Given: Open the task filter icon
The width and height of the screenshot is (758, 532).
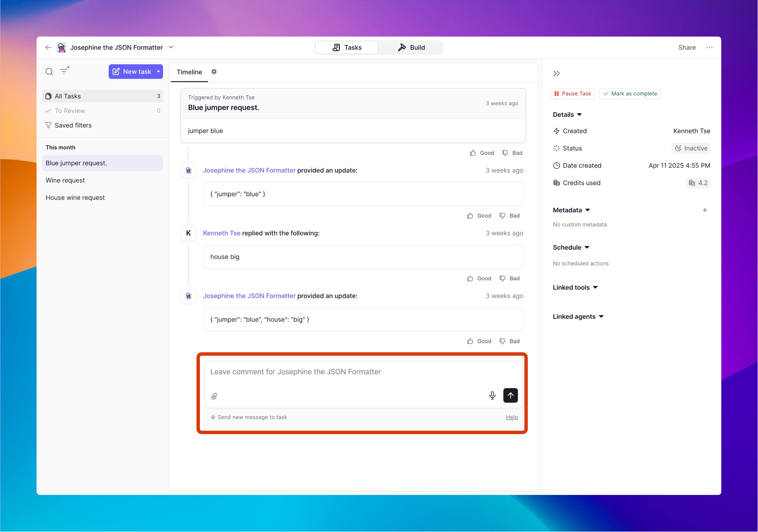Looking at the screenshot, I should point(64,71).
